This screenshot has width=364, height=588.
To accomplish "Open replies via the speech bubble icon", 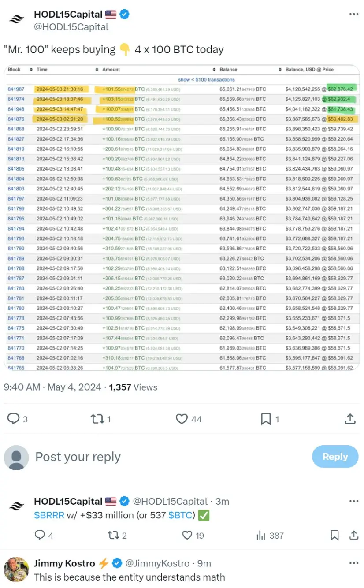I will (x=13, y=419).
